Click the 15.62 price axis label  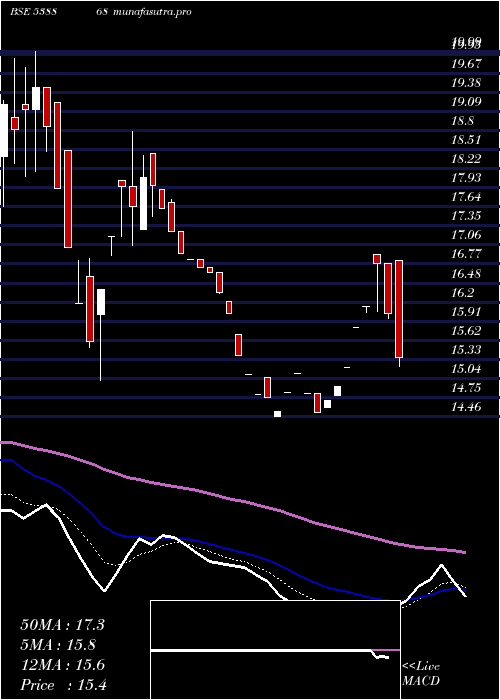[x=466, y=331]
